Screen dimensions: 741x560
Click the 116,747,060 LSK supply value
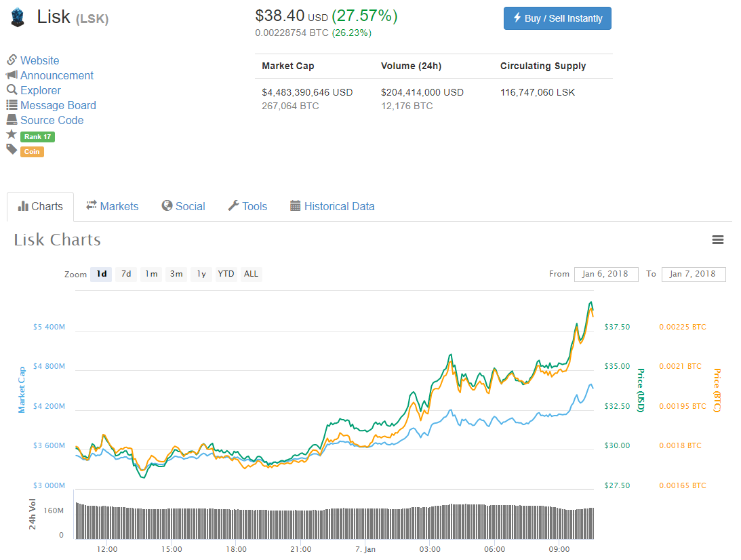click(538, 93)
